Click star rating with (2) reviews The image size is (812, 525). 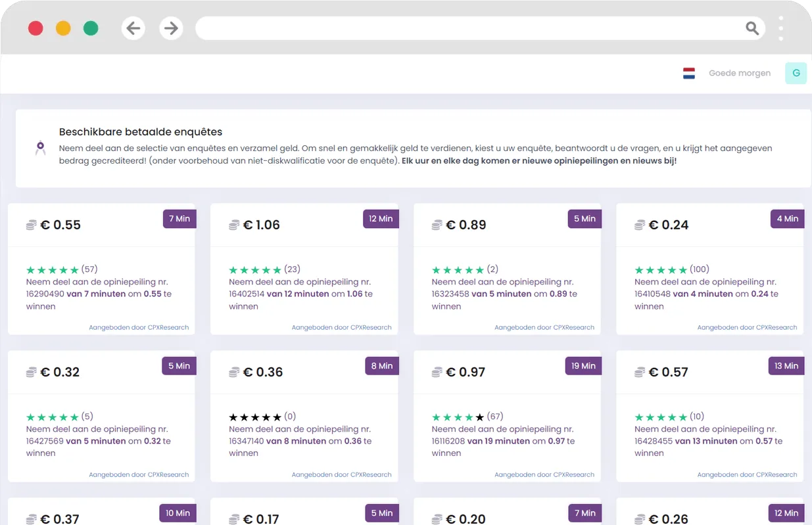(x=458, y=270)
